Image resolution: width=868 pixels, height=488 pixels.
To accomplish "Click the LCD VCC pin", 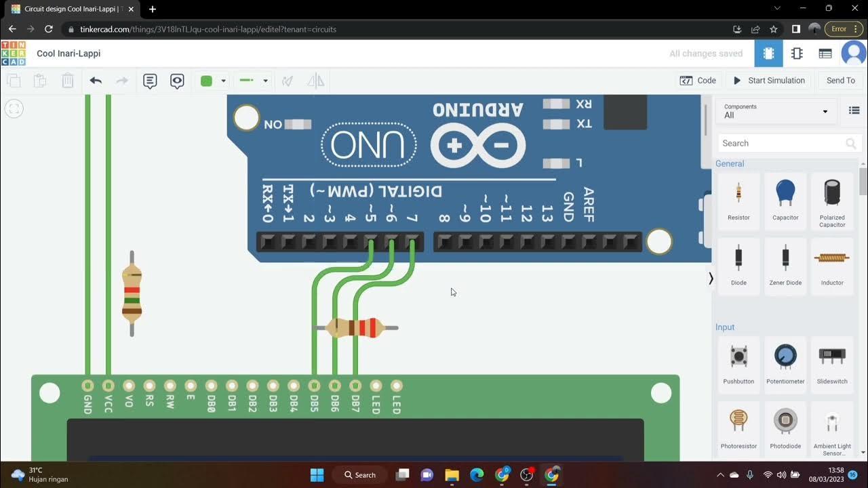I will (x=108, y=386).
